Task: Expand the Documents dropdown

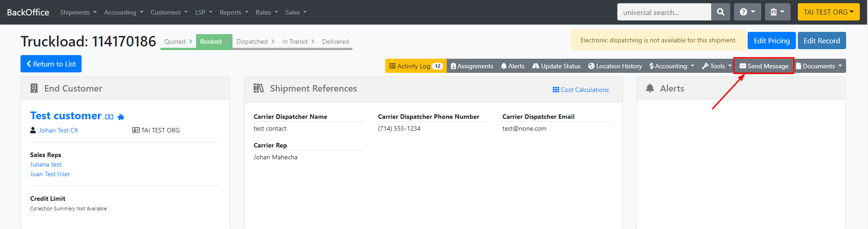Action: 819,66
